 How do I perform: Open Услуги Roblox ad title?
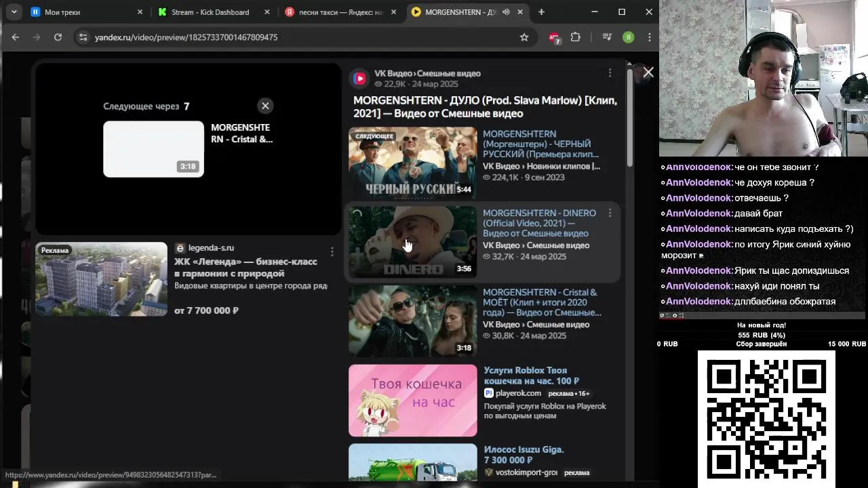click(x=531, y=375)
